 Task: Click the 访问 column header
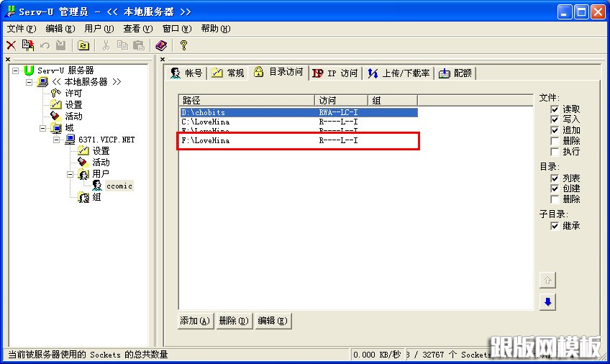[x=341, y=100]
